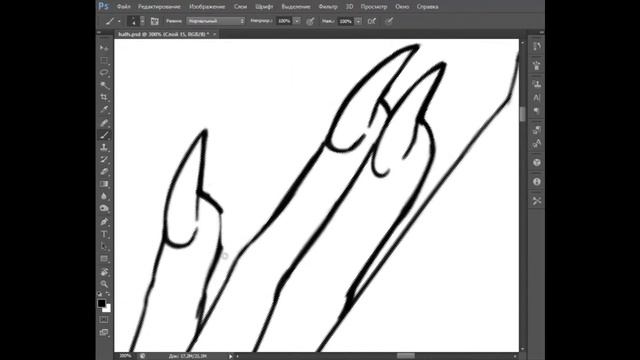
Task: Open the Изображение menu
Action: point(207,7)
